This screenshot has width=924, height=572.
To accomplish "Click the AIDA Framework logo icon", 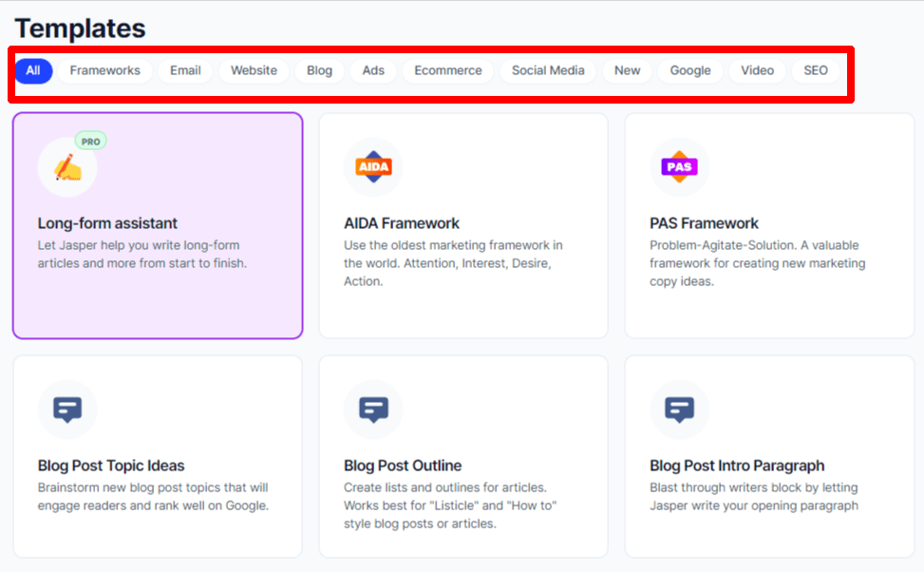I will [373, 167].
